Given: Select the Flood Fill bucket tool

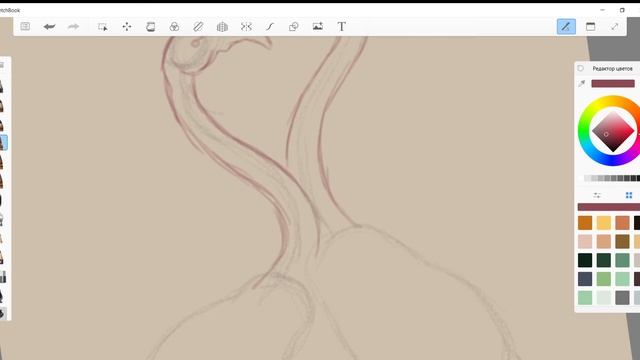Looking at the screenshot, I should coord(151,27).
